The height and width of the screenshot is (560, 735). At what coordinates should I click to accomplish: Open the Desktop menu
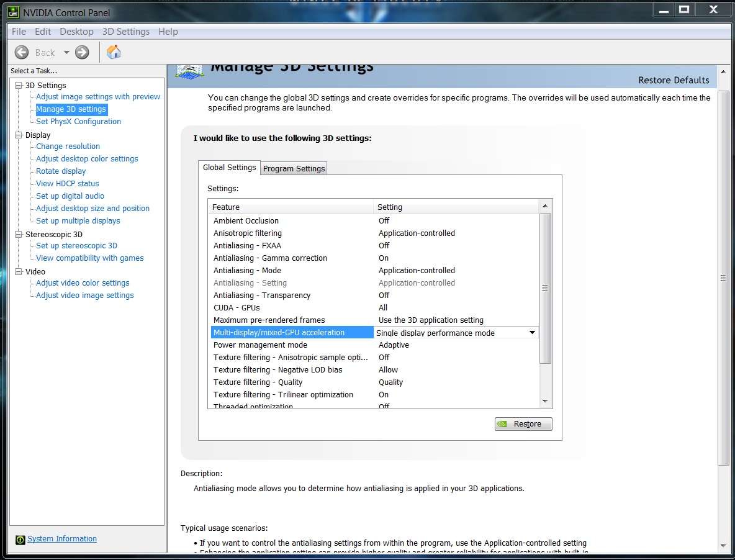click(x=76, y=32)
